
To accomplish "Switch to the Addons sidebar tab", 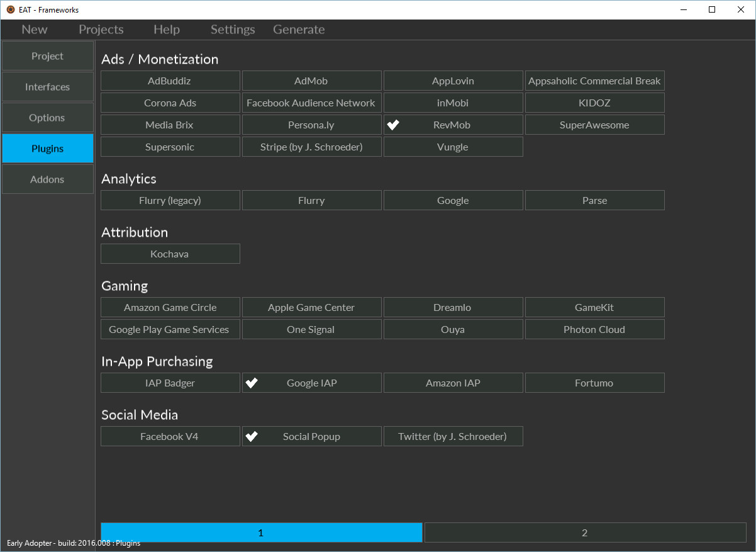I will [x=47, y=179].
